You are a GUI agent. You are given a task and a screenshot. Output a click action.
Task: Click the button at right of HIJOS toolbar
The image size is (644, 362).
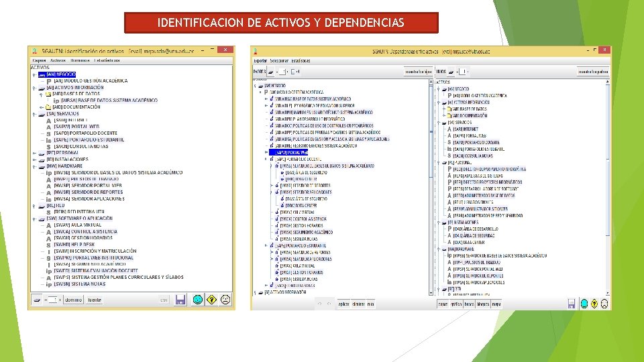(x=592, y=72)
